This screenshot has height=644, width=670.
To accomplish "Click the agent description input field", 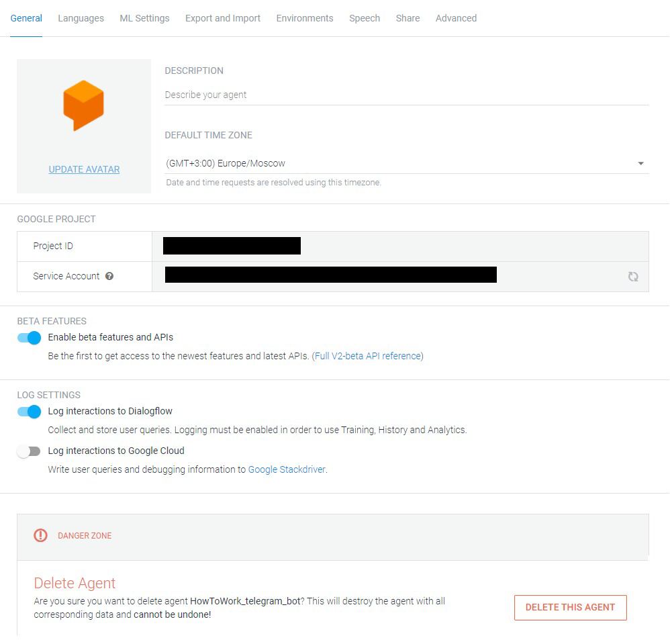I will [406, 95].
